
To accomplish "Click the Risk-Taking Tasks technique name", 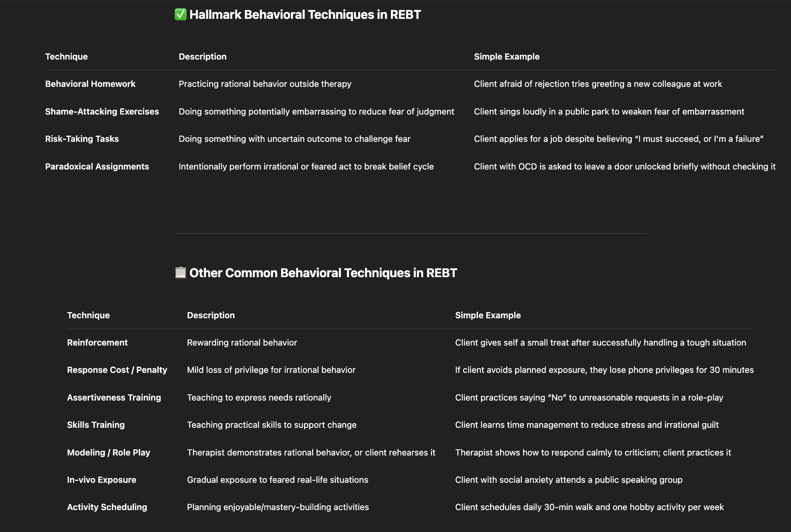I will point(82,139).
